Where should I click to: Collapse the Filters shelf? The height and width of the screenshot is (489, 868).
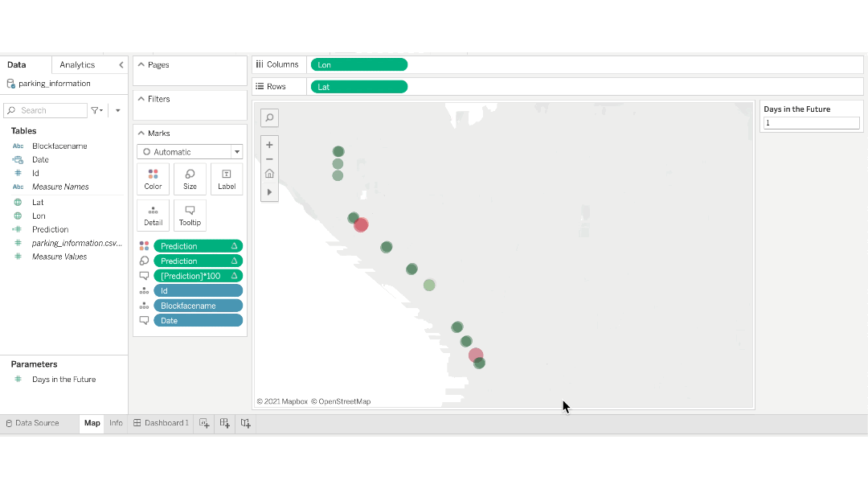click(x=142, y=98)
